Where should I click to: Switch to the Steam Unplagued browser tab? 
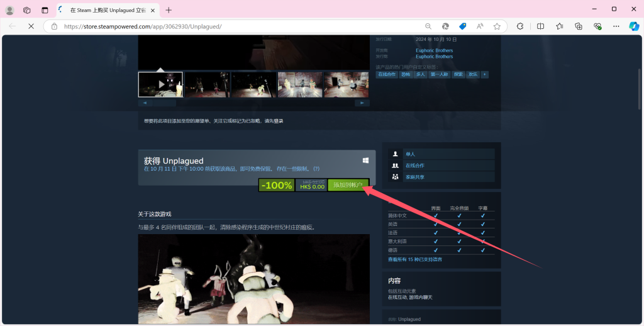(x=108, y=10)
